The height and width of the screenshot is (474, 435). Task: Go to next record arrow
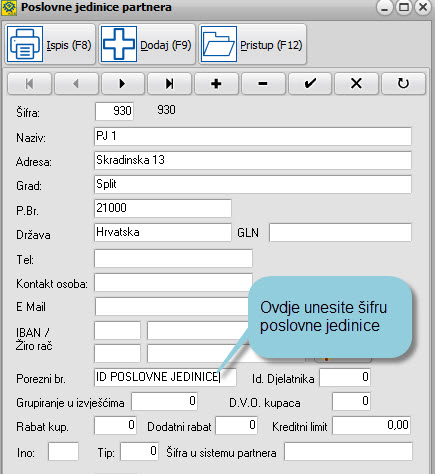point(123,84)
